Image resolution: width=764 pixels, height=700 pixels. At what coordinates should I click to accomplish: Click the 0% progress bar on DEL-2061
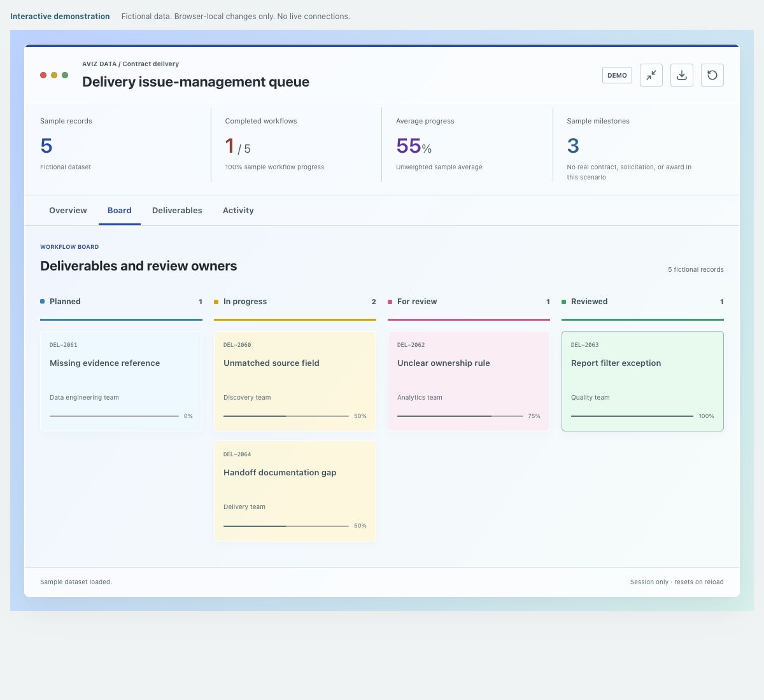click(115, 416)
